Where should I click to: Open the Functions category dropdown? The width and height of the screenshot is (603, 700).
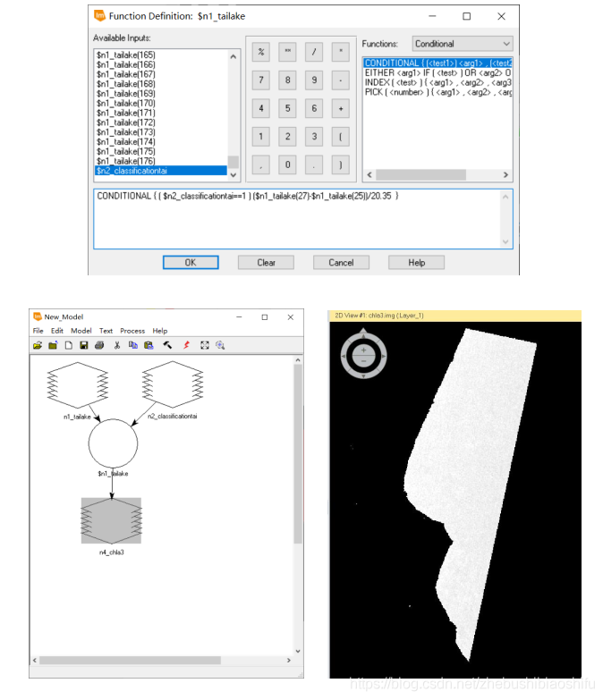pyautogui.click(x=463, y=44)
